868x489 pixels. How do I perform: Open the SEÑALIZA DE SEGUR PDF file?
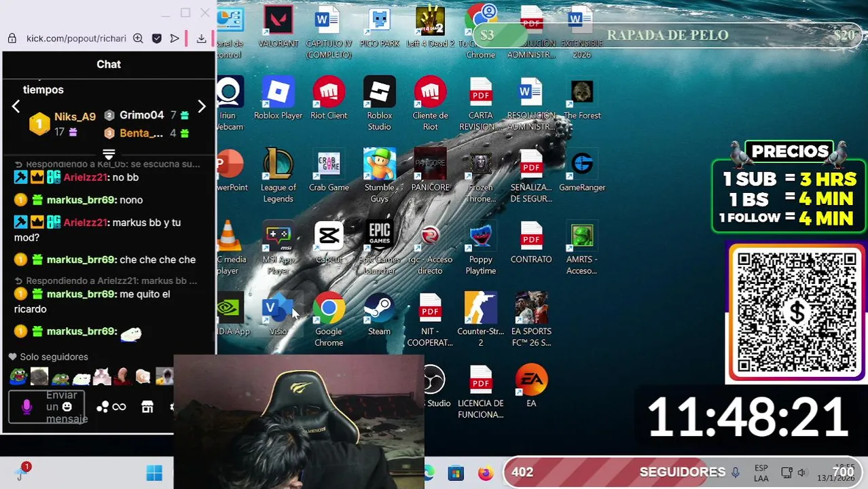coord(531,177)
